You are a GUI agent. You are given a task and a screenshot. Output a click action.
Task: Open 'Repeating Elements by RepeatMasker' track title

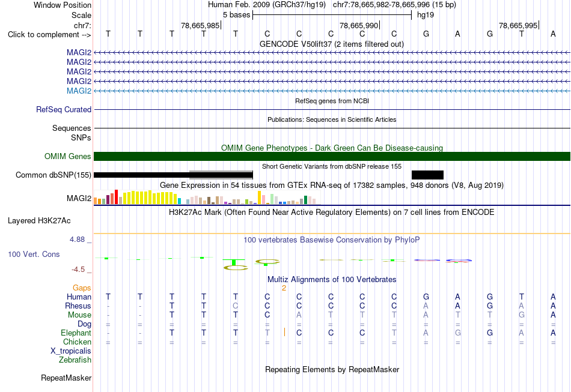tap(332, 369)
